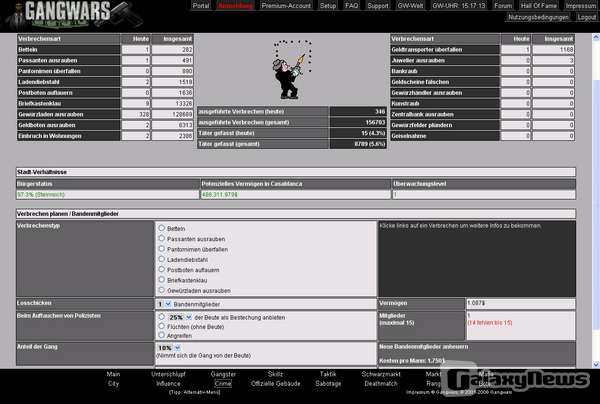Open Skillz in bottom navigation

pyautogui.click(x=276, y=374)
